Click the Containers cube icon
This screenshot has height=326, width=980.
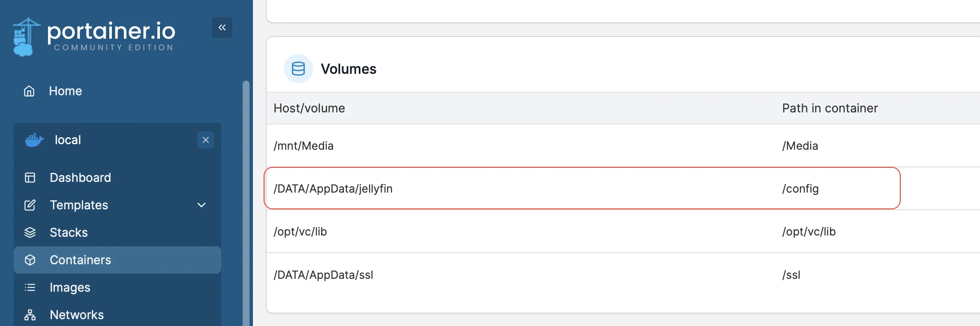(30, 260)
